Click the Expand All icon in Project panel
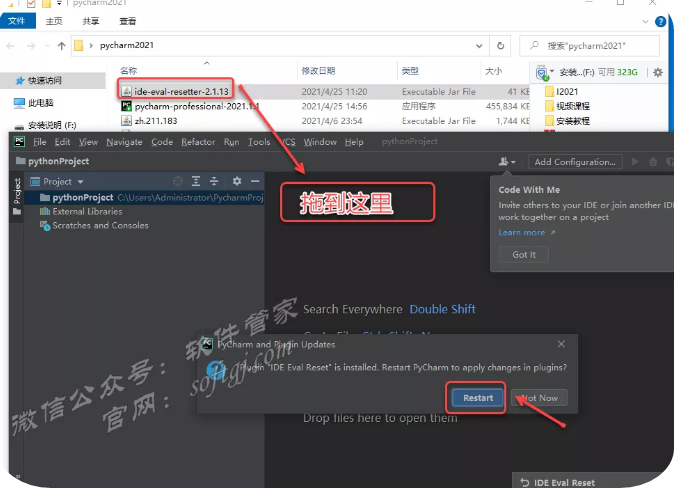 point(196,181)
